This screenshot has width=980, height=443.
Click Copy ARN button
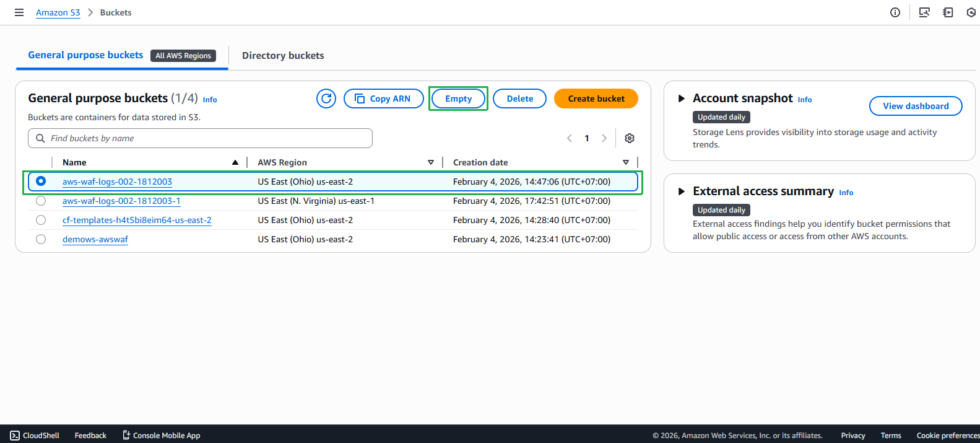(x=384, y=99)
